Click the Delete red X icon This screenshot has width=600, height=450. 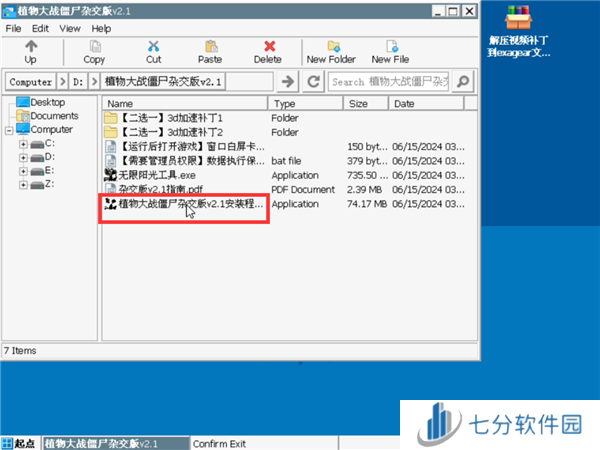268,46
